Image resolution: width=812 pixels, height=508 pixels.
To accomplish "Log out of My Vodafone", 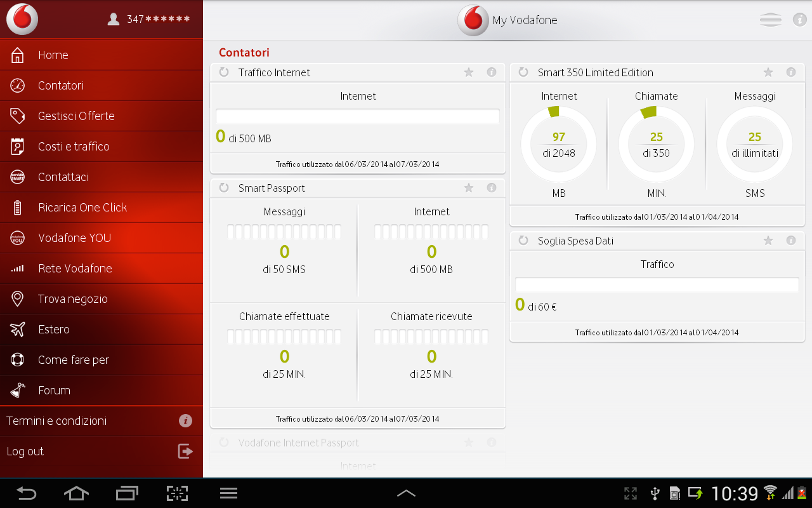I will (x=25, y=451).
